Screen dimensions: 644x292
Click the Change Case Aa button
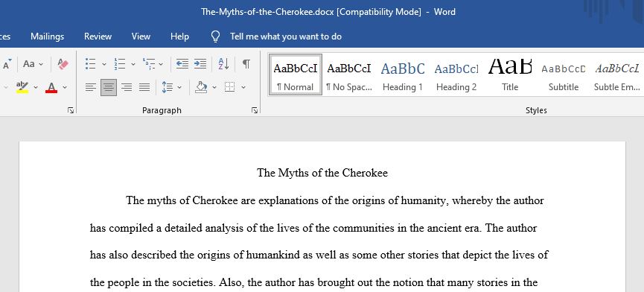29,63
